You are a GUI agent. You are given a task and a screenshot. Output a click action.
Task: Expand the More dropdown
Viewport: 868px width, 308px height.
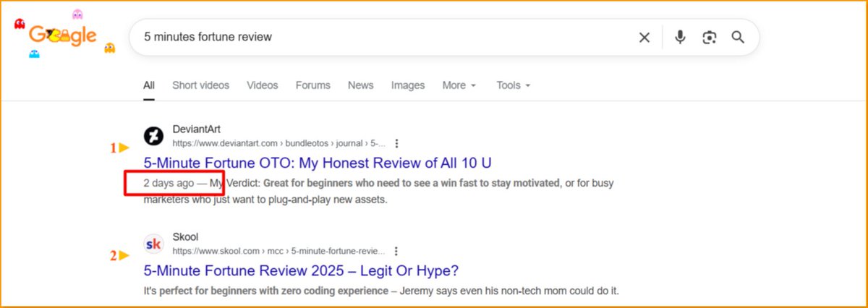(459, 85)
